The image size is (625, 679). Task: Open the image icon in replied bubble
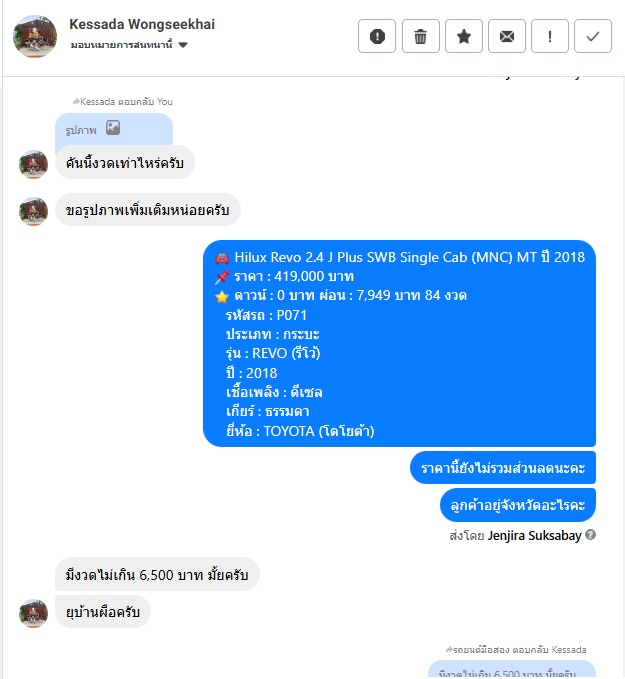[113, 128]
